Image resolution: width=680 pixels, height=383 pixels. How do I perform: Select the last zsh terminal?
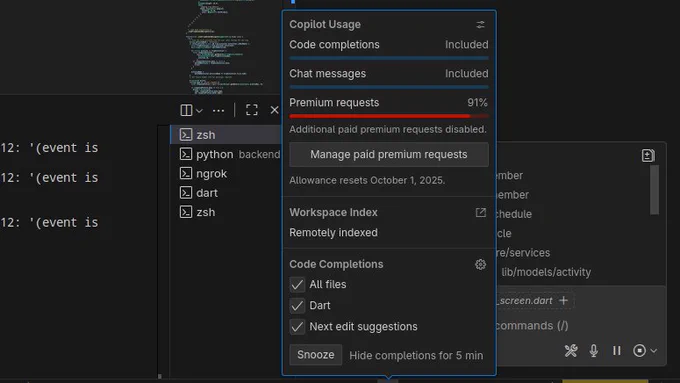coord(226,212)
